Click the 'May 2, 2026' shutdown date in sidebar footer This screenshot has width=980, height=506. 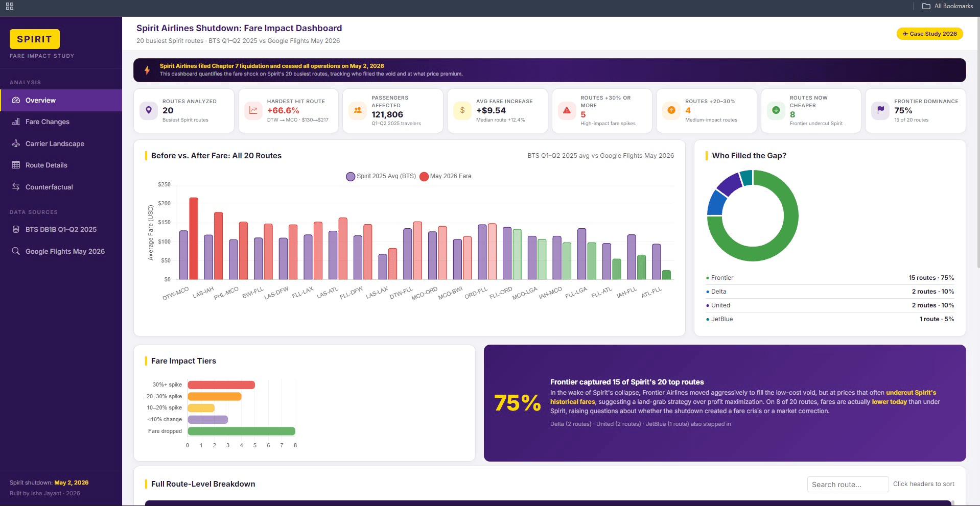pos(72,483)
